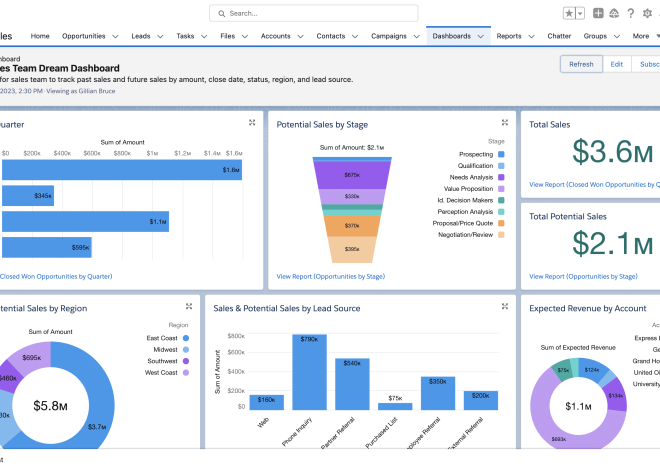
Task: Click the Id. Decision Makers legend swatch
Action: point(501,200)
